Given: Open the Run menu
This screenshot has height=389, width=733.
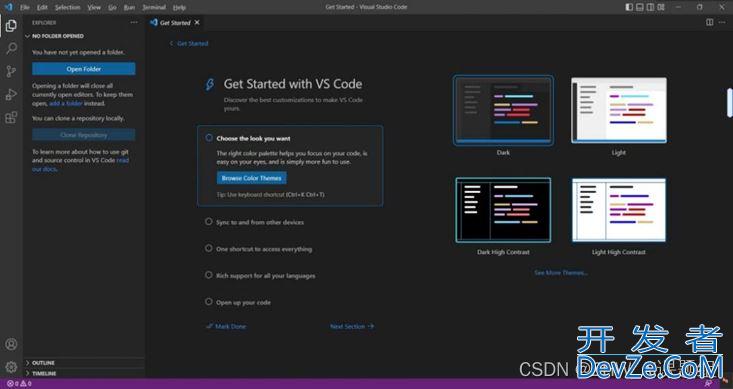Looking at the screenshot, I should [x=129, y=7].
